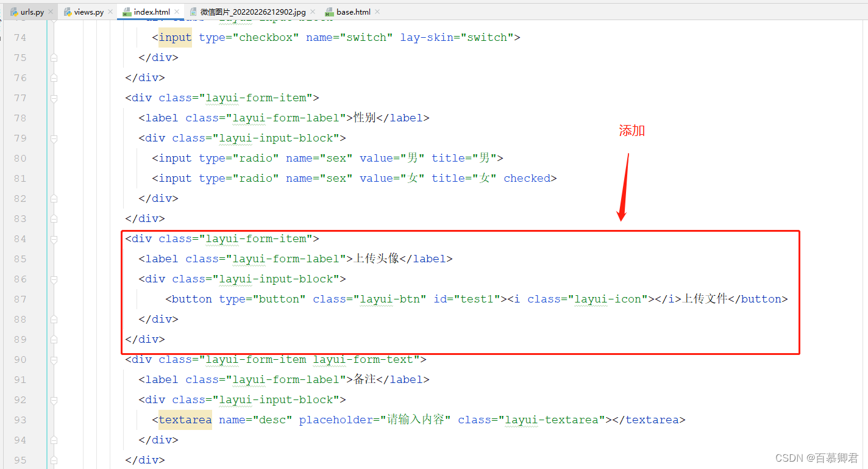Click fold marker on line 75
Image resolution: width=868 pixels, height=469 pixels.
54,58
